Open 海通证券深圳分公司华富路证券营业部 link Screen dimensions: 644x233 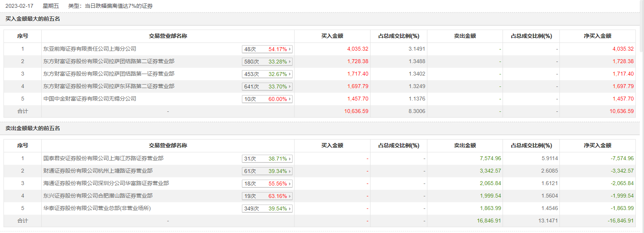[106, 184]
